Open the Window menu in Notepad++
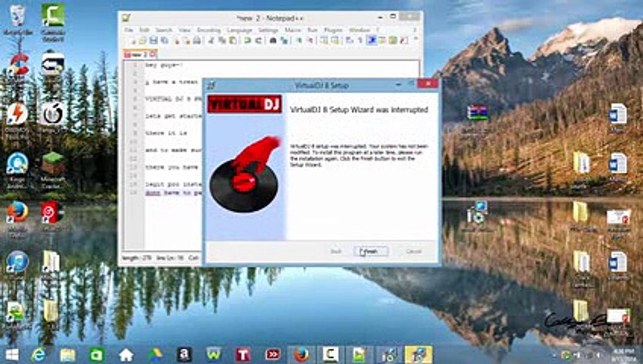 tap(359, 30)
